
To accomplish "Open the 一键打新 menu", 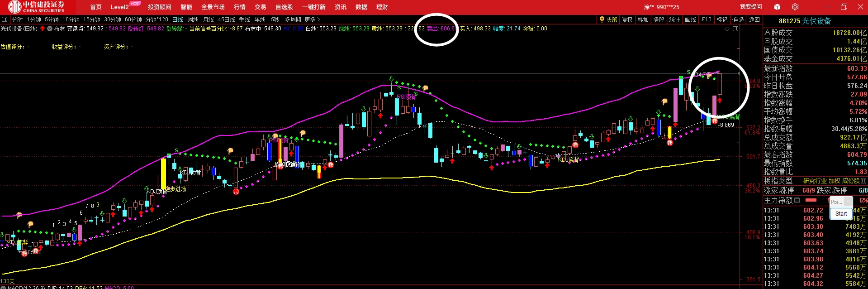I will point(314,7).
